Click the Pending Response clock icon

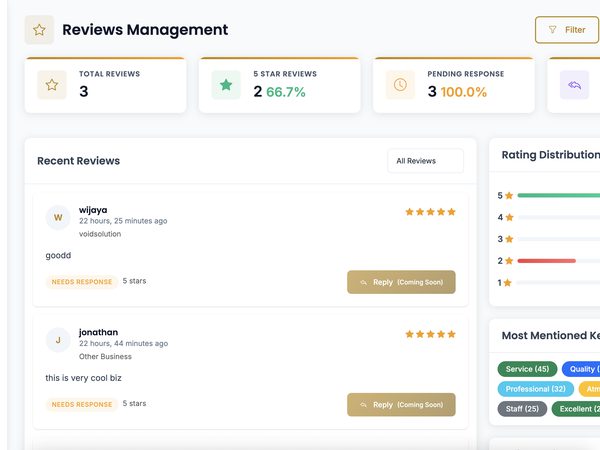(400, 85)
